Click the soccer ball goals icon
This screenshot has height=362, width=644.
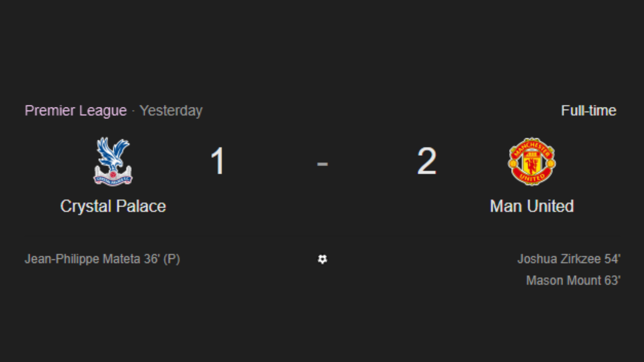pyautogui.click(x=322, y=259)
